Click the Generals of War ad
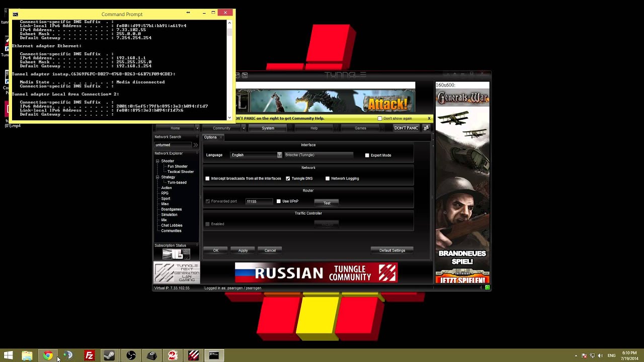 click(x=462, y=186)
